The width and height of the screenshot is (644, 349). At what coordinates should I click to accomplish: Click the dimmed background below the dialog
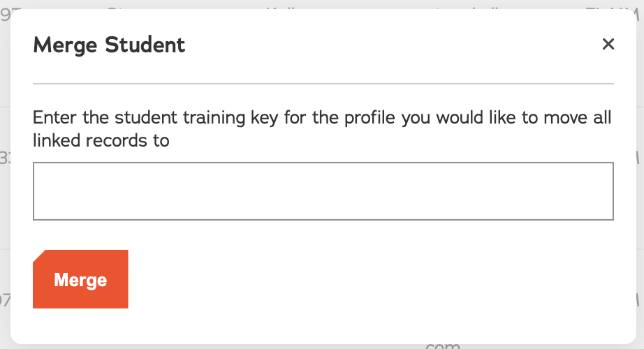[x=321, y=346]
